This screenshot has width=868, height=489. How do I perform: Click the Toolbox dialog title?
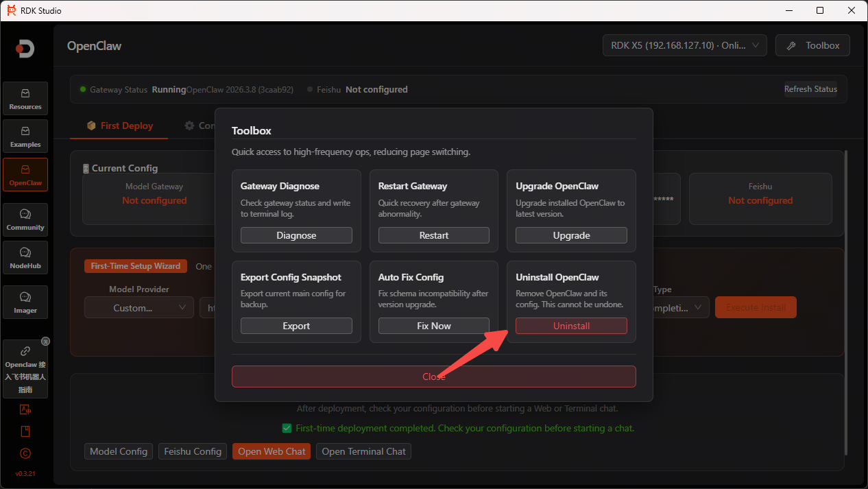252,130
